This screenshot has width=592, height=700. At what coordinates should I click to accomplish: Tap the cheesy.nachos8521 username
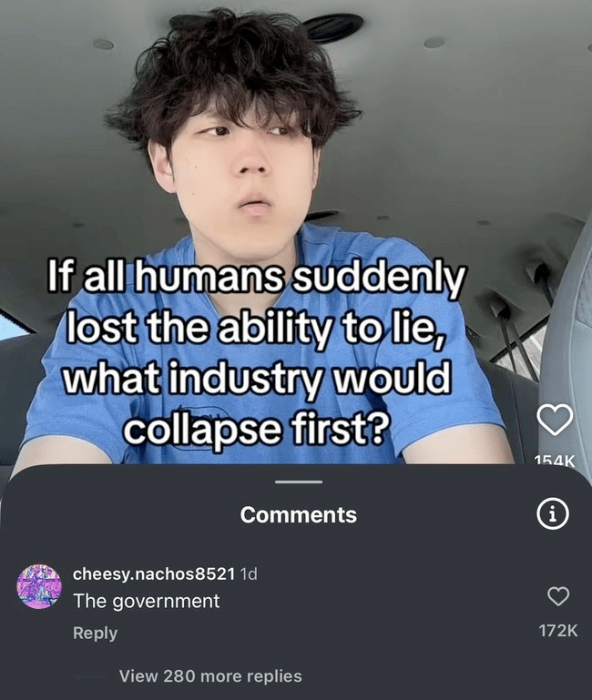tap(154, 574)
